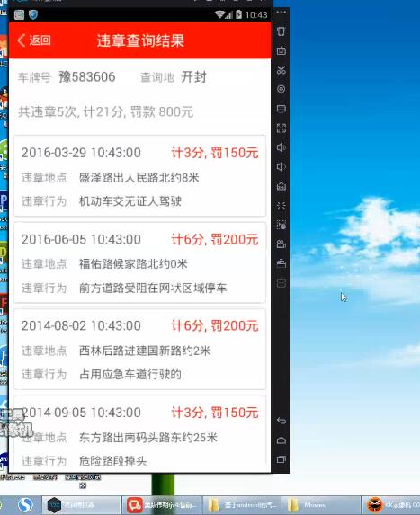This screenshot has height=515, width=420.
Task: Open the keyboard control mapping icon
Action: click(281, 51)
